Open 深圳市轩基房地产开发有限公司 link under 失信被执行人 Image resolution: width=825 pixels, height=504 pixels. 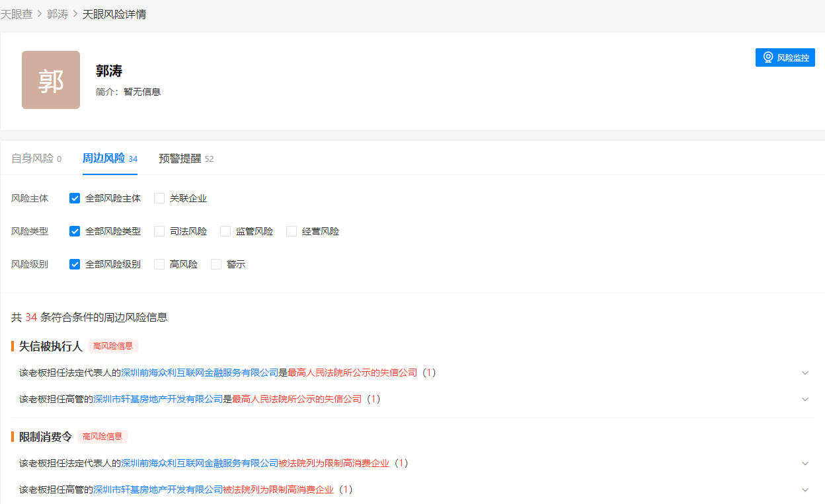[x=158, y=399]
